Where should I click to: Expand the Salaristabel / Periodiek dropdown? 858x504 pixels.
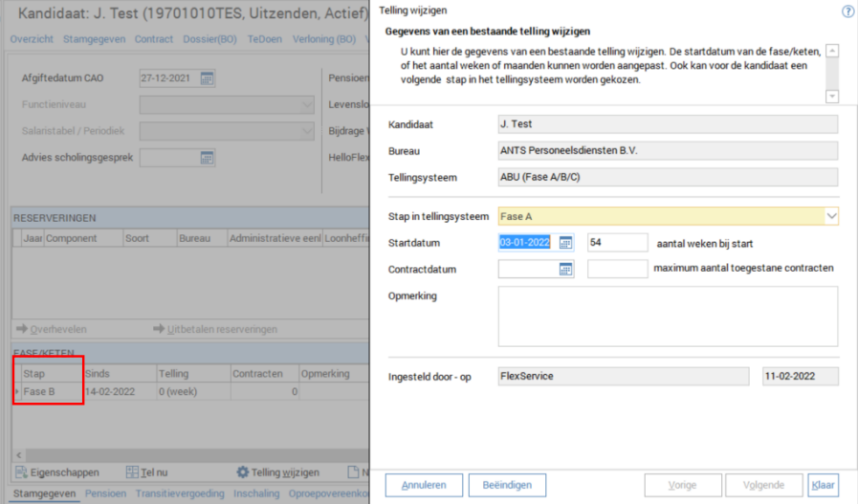307,131
